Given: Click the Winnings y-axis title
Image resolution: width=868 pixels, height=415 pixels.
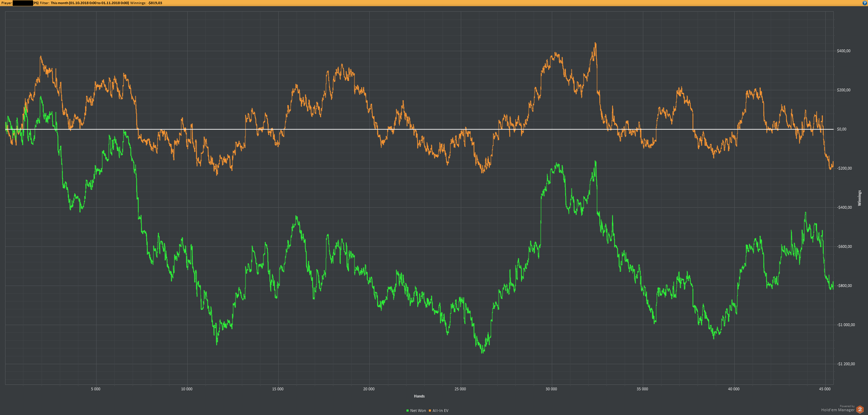Looking at the screenshot, I should [859, 198].
